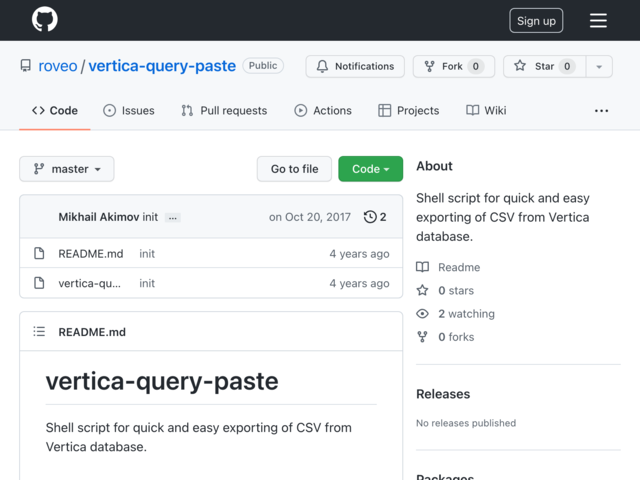Click the commit history clock icon
Screen dimensions: 640x480
click(x=370, y=217)
